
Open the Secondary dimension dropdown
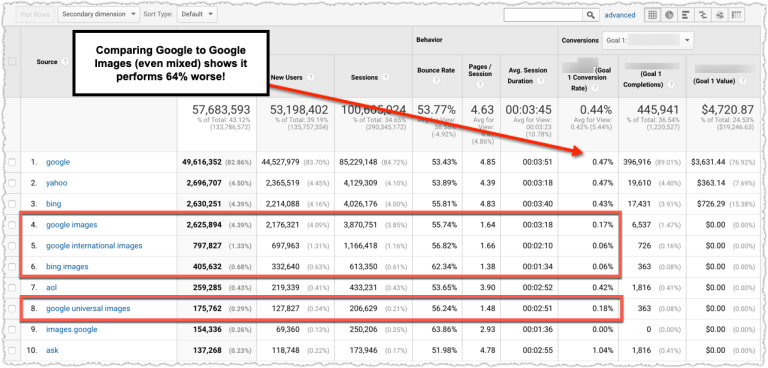click(98, 14)
